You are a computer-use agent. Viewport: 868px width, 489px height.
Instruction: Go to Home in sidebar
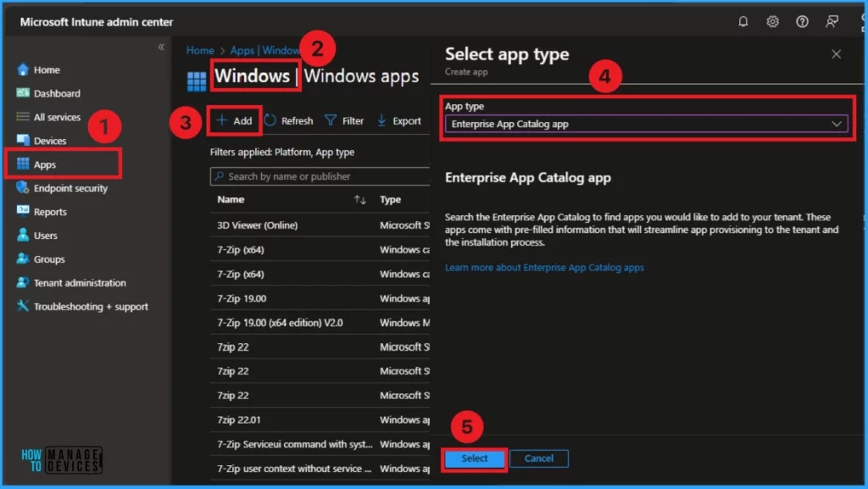pos(47,69)
